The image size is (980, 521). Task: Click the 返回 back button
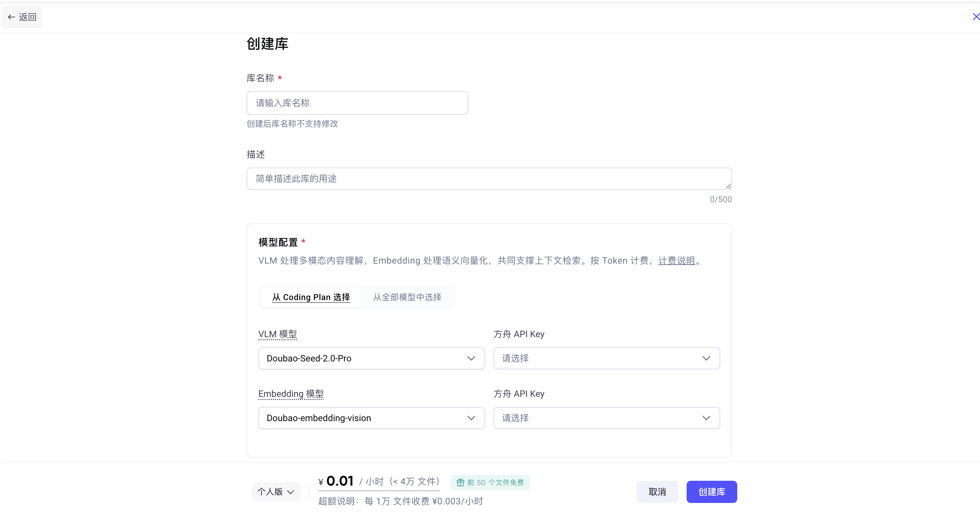tap(22, 17)
